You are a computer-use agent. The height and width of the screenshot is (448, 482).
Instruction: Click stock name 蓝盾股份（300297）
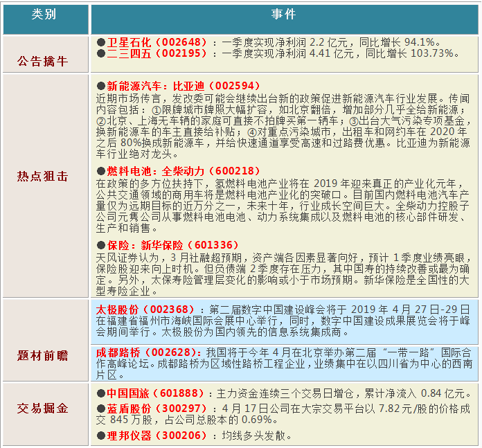(157, 409)
